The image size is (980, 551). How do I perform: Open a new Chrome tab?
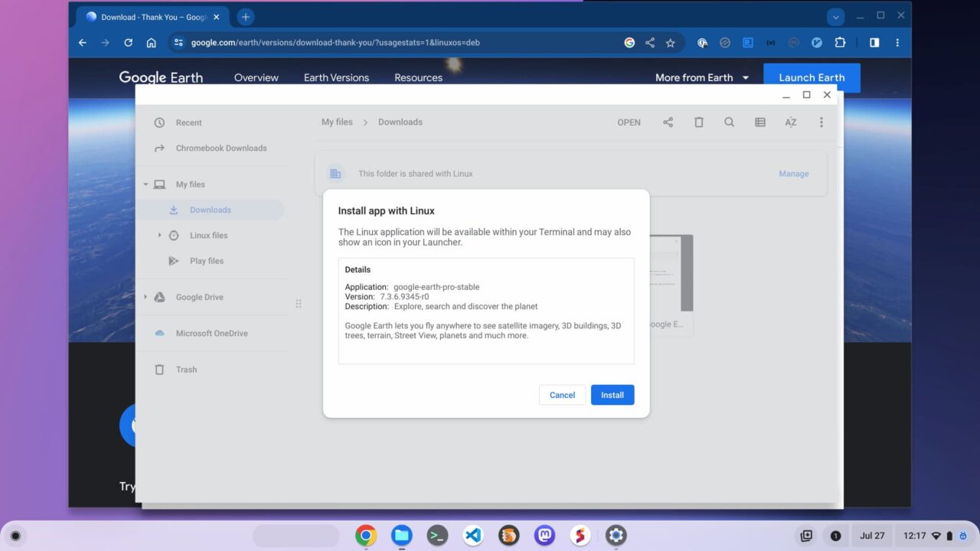[245, 17]
